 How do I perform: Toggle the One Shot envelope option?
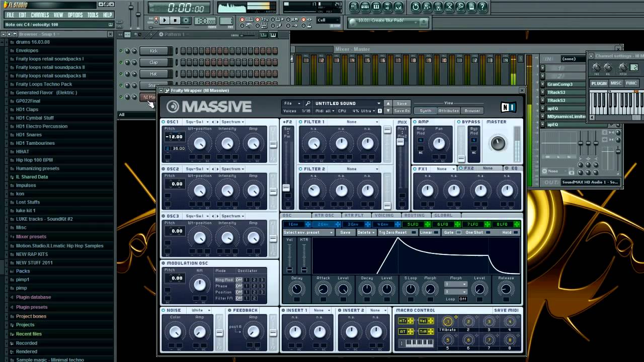click(488, 232)
